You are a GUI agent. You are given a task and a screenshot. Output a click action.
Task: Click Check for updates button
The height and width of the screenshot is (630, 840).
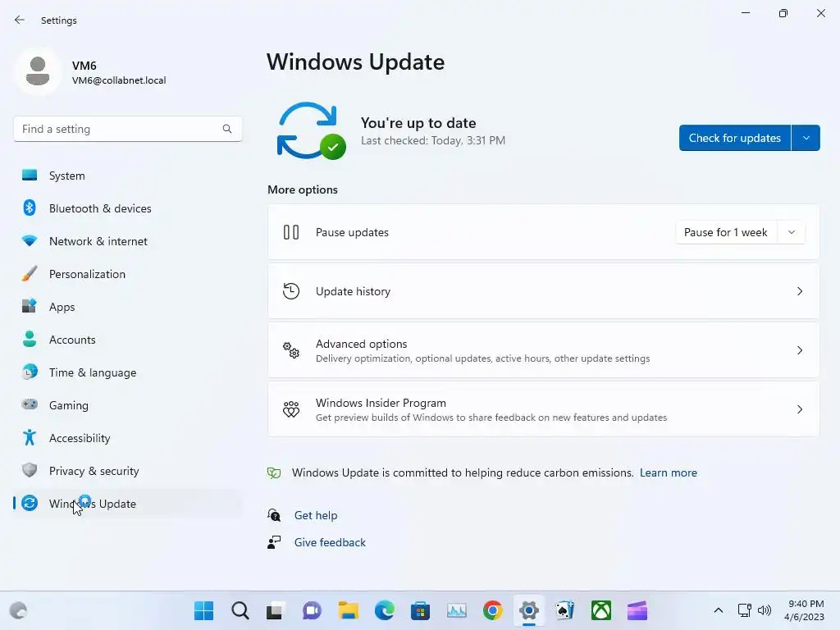coord(734,138)
